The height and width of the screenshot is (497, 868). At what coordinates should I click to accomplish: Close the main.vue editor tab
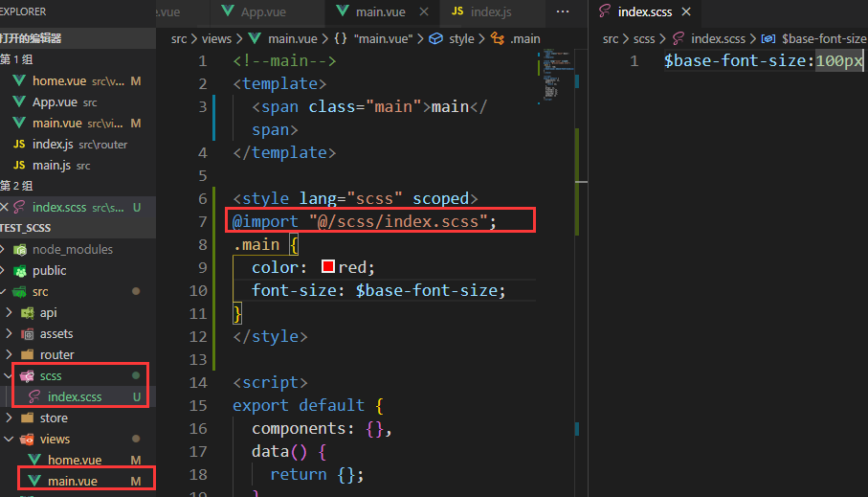pos(424,11)
